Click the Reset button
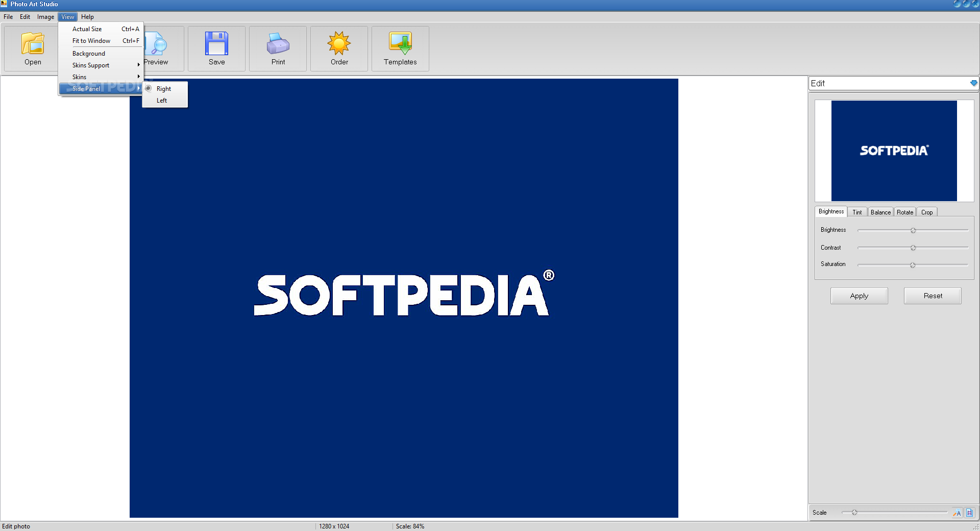This screenshot has width=980, height=531. pos(933,296)
